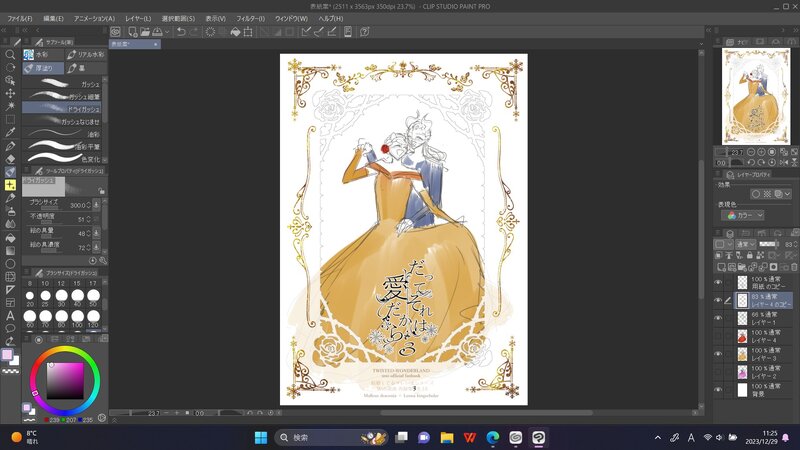Select the Fill bucket tool

point(9,237)
